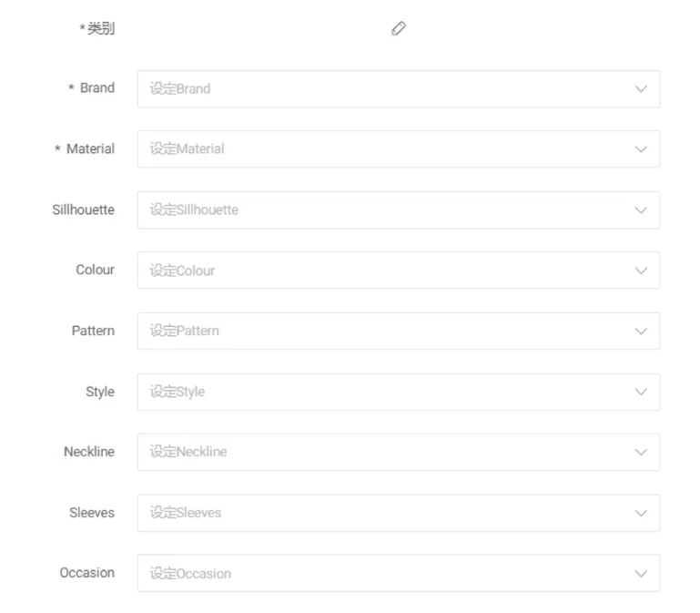Screen dimensions: 700x613
Task: Click the chevron arrow in the Neckline field
Action: click(641, 453)
